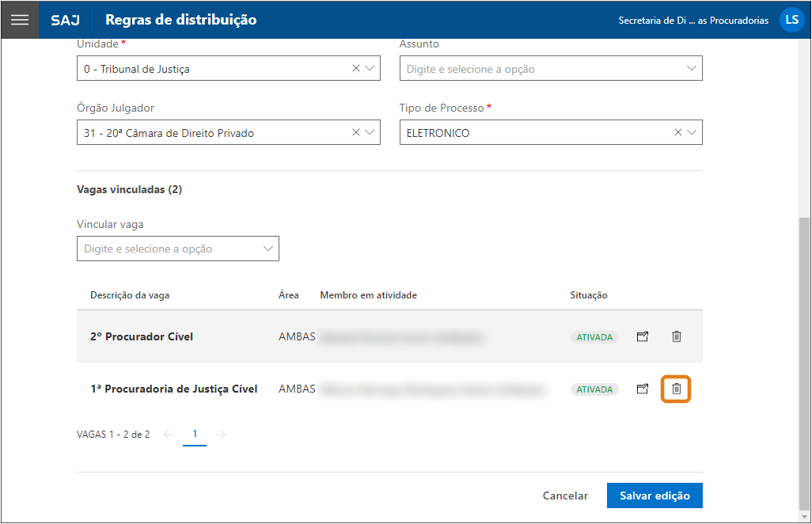This screenshot has height=524, width=812.
Task: Click Secretaria de Di... as Procuradorias header text
Action: 692,21
